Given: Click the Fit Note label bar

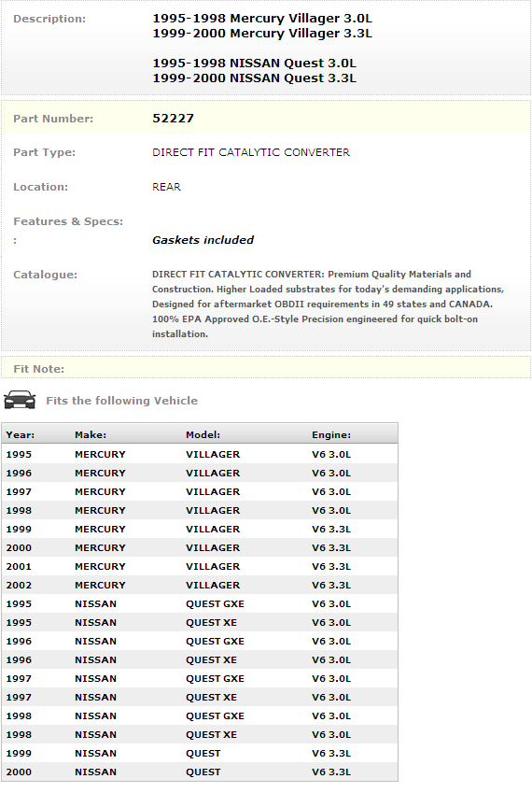Looking at the screenshot, I should (266, 368).
